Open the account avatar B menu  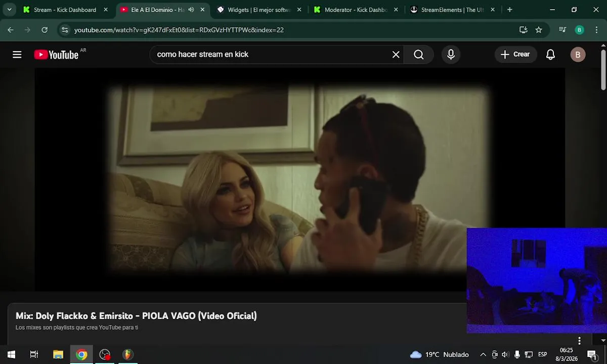pos(578,55)
